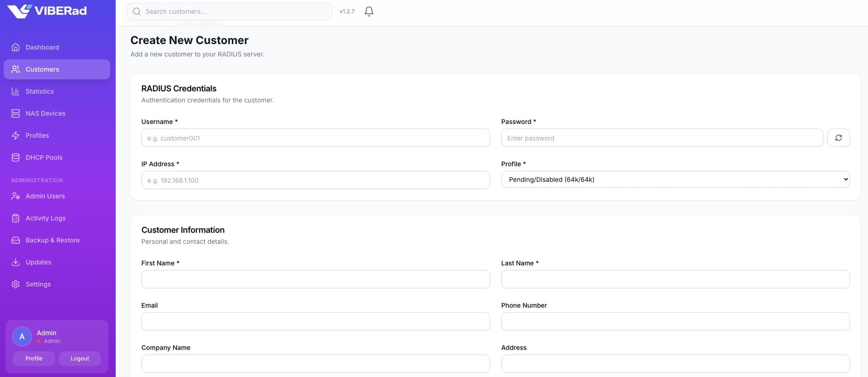The width and height of the screenshot is (868, 377).
Task: Click the Password input field
Action: click(x=662, y=138)
